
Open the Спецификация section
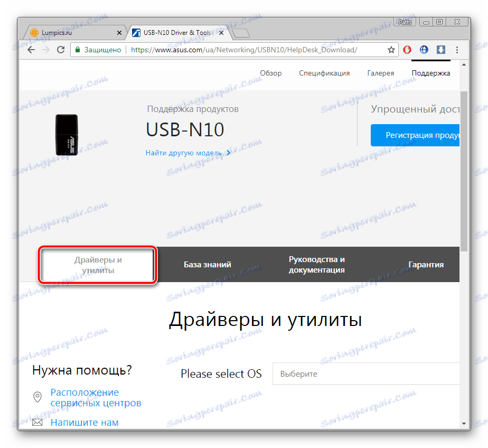point(324,73)
